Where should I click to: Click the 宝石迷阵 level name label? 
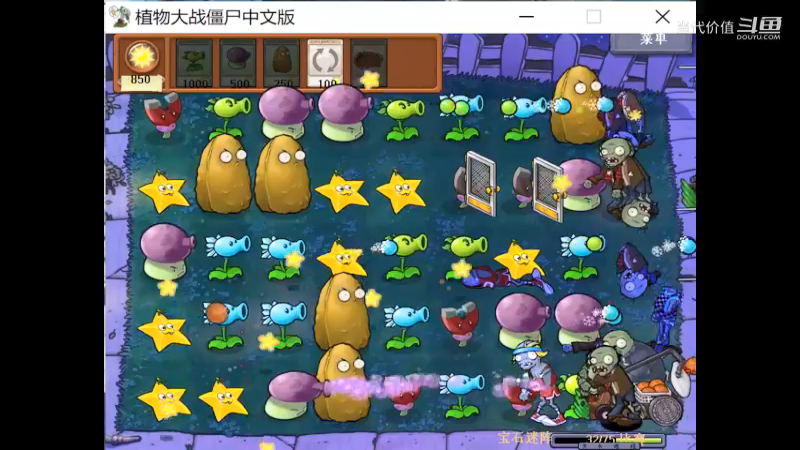pyautogui.click(x=524, y=438)
